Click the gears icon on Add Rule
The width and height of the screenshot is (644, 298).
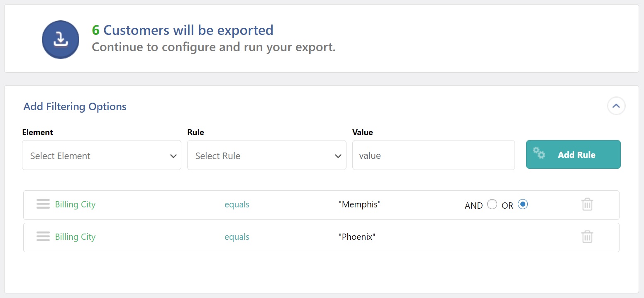pyautogui.click(x=539, y=153)
